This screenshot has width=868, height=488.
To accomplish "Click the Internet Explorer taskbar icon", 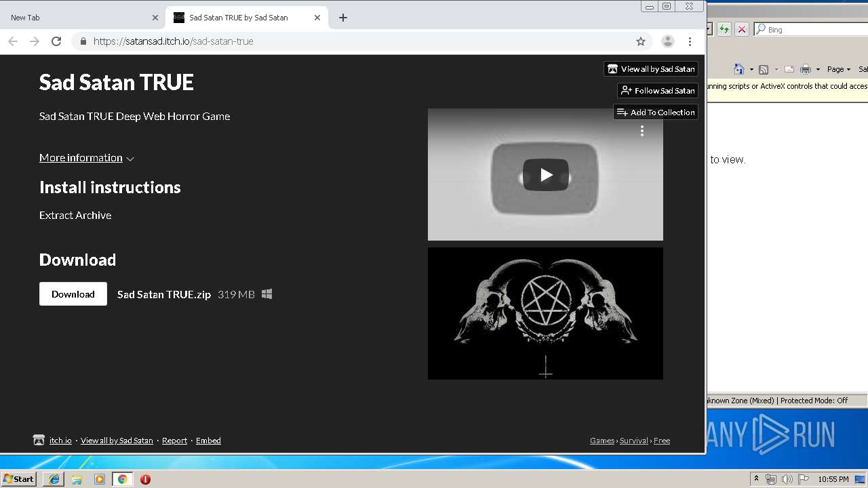I will click(54, 479).
